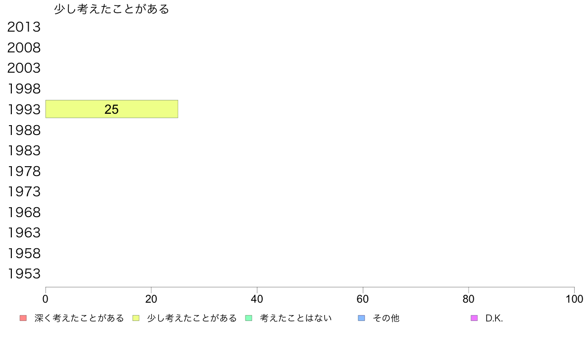
Task: Choose the 2003 year label
Action: [24, 68]
